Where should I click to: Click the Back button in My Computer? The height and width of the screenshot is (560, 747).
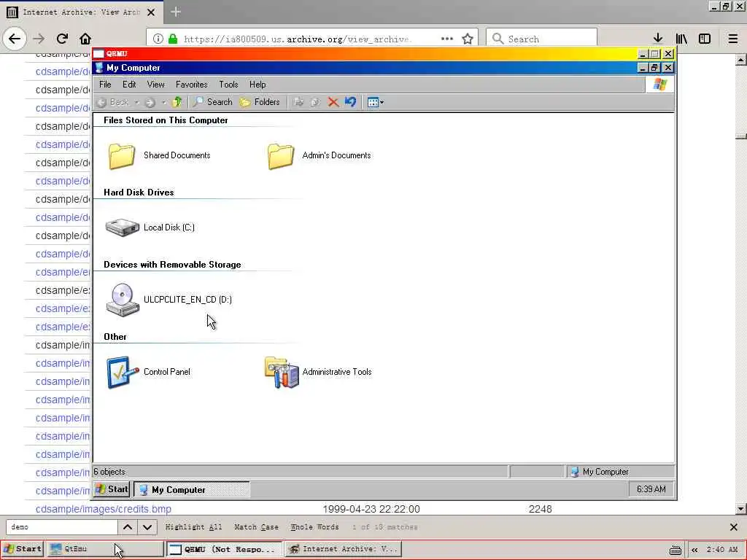[x=113, y=102]
